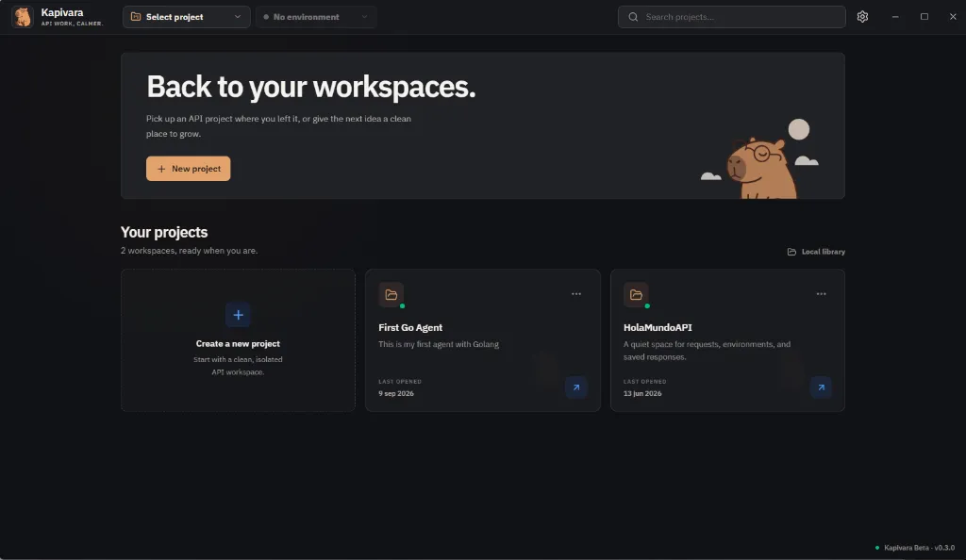Viewport: 966px width, 560px height.
Task: Click the folder icon beside Local library
Action: click(791, 252)
